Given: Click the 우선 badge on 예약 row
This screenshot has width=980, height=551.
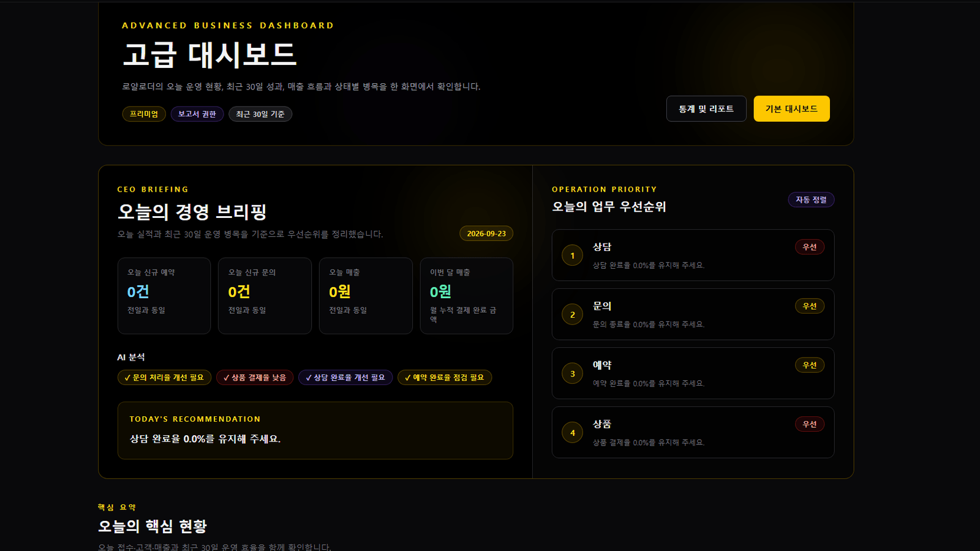Looking at the screenshot, I should coord(810,365).
